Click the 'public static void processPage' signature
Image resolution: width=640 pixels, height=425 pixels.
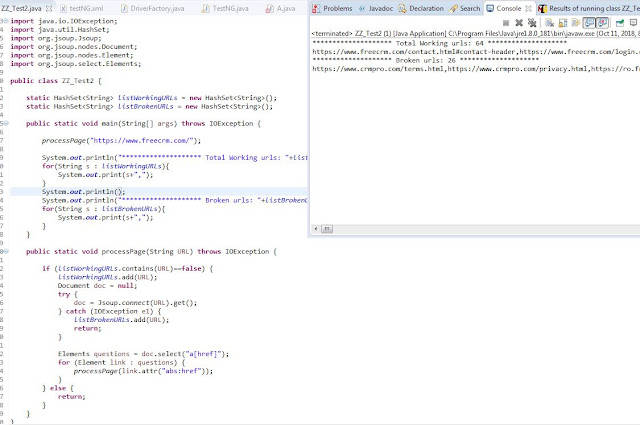pyautogui.click(x=151, y=251)
